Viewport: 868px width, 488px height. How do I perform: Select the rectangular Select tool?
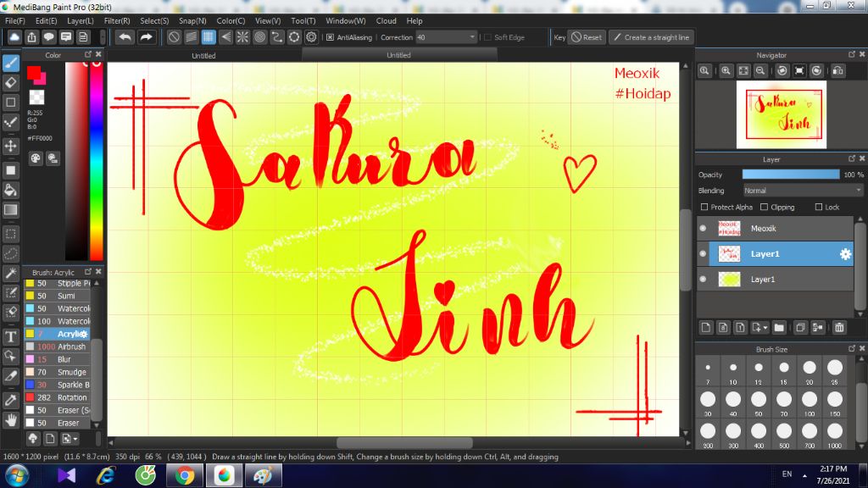(x=10, y=234)
